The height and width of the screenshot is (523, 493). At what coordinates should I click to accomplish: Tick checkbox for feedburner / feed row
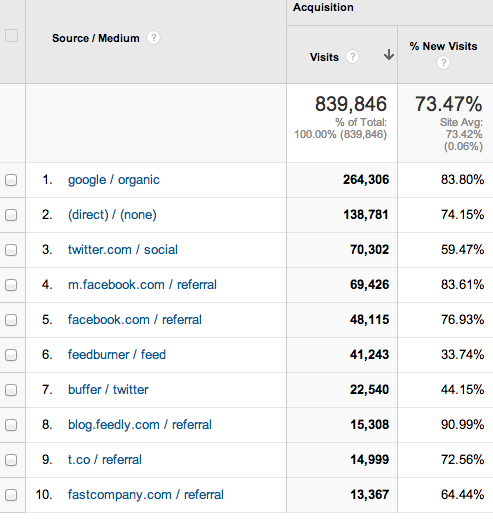coord(11,355)
